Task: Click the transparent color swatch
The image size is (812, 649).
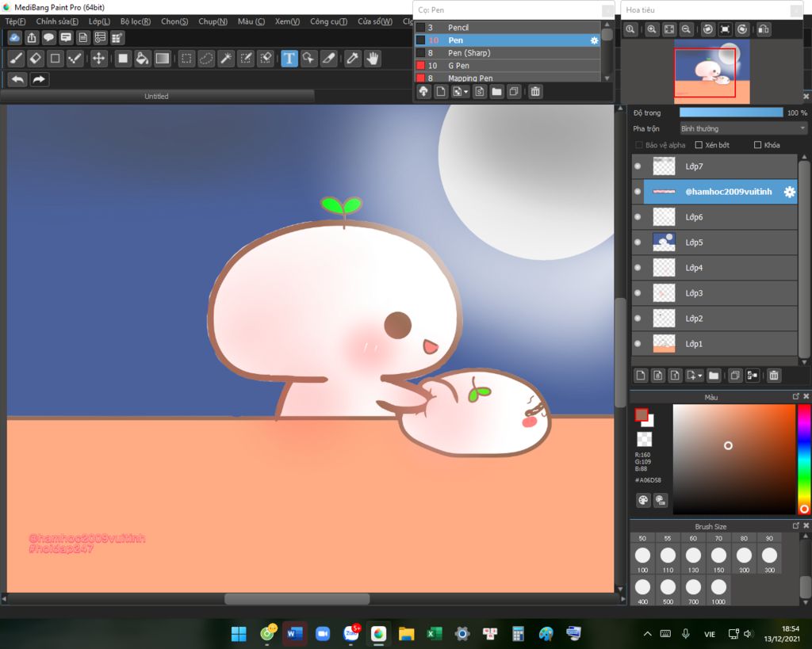Action: click(x=644, y=439)
